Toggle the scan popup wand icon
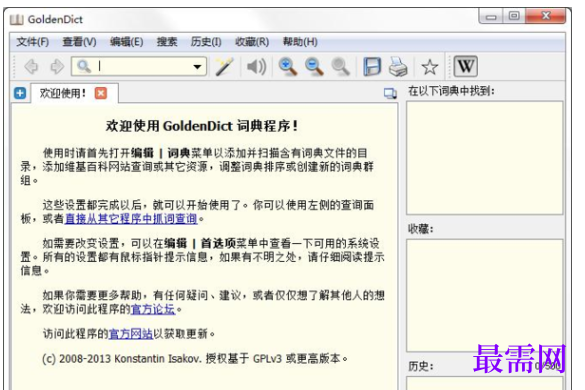This screenshot has width=585, height=390. (225, 66)
